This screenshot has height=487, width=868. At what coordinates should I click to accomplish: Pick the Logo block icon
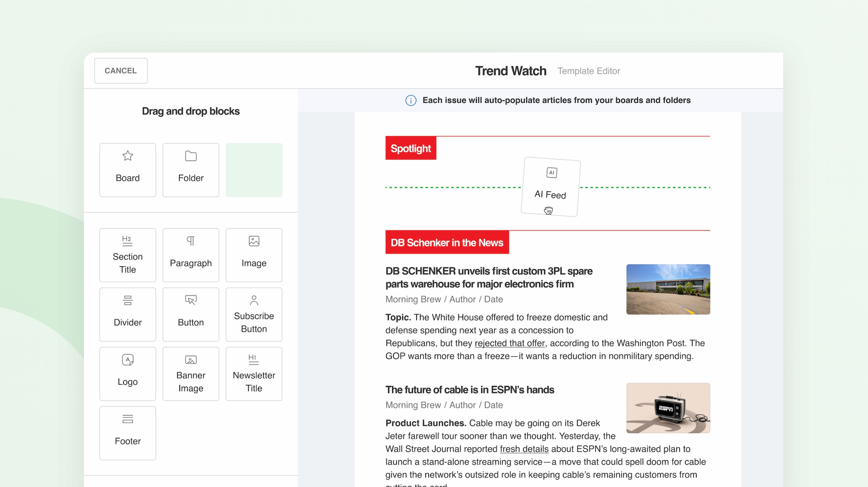pos(128,360)
